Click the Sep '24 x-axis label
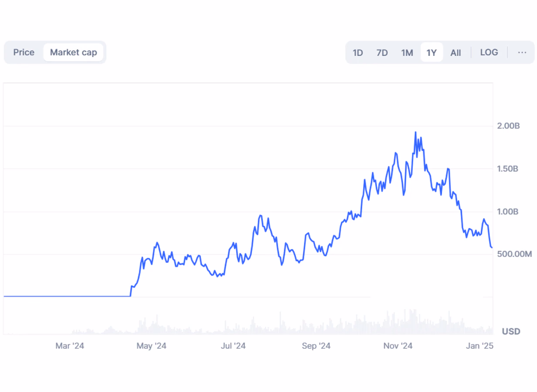The width and height of the screenshot is (537, 392). (x=316, y=346)
